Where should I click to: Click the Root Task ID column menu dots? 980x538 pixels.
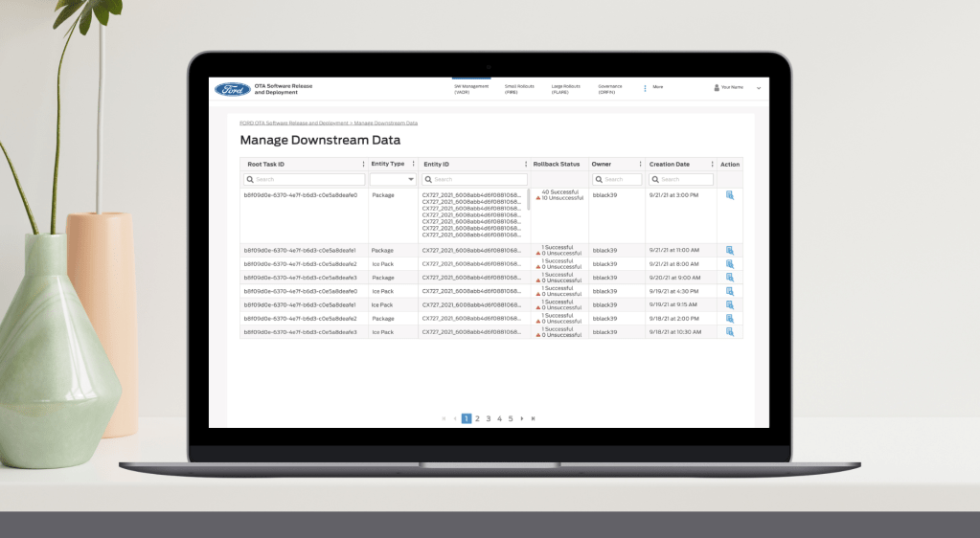pyautogui.click(x=363, y=165)
